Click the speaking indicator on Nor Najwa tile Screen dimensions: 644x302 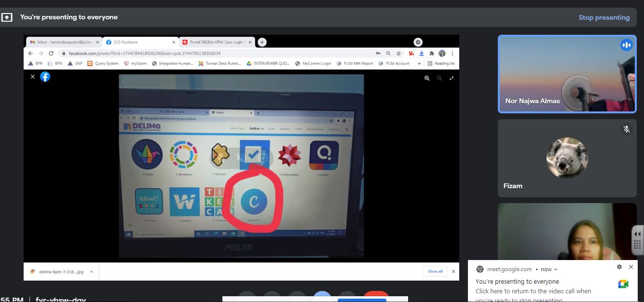pyautogui.click(x=627, y=45)
